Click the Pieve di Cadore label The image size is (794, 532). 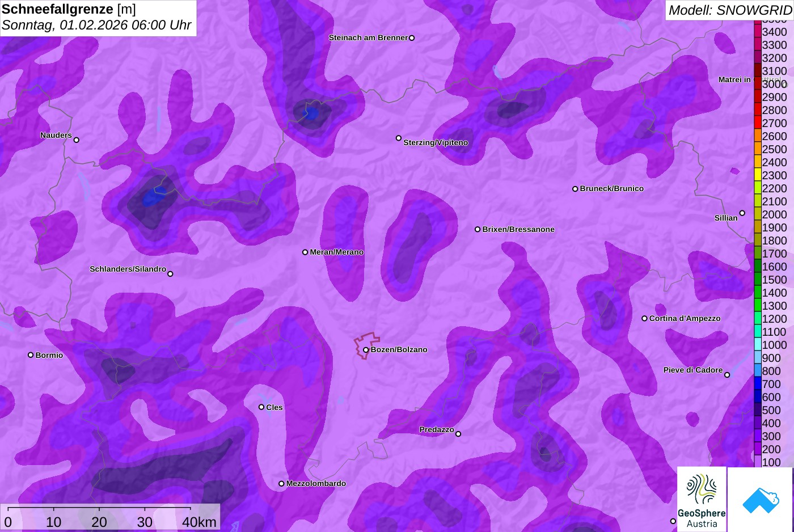pos(693,370)
